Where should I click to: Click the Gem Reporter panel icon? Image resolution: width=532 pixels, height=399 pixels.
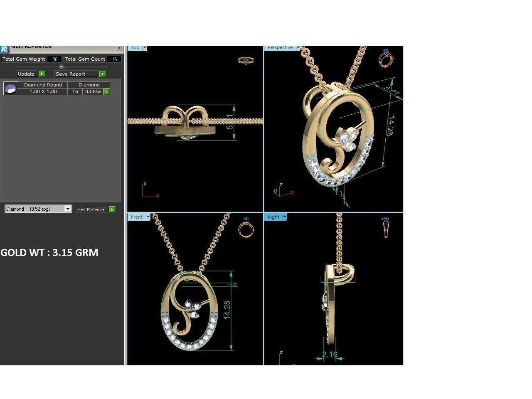point(4,49)
